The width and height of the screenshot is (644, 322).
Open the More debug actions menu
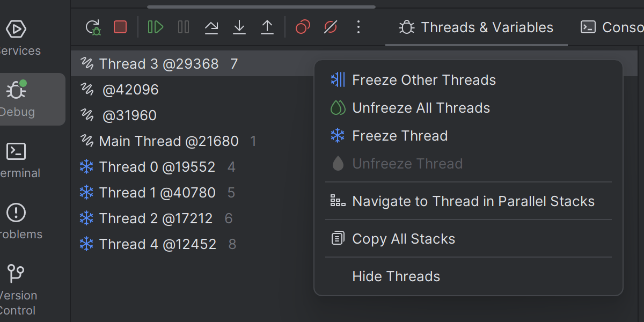click(358, 27)
